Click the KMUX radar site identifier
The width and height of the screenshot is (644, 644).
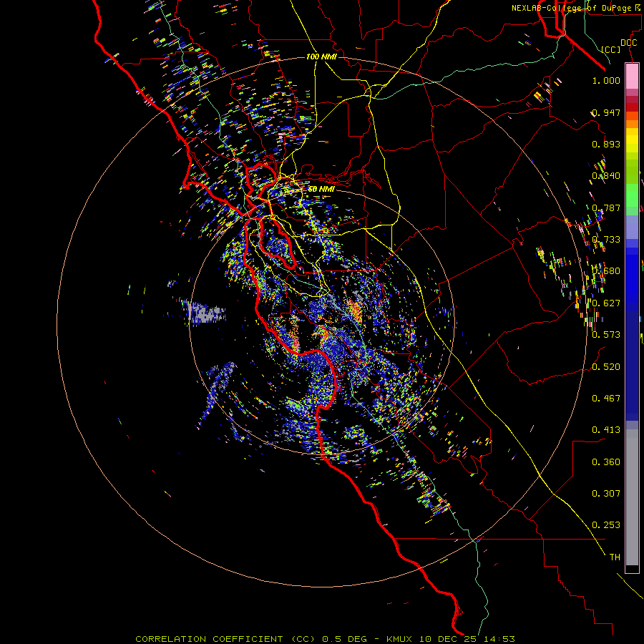pyautogui.click(x=401, y=639)
